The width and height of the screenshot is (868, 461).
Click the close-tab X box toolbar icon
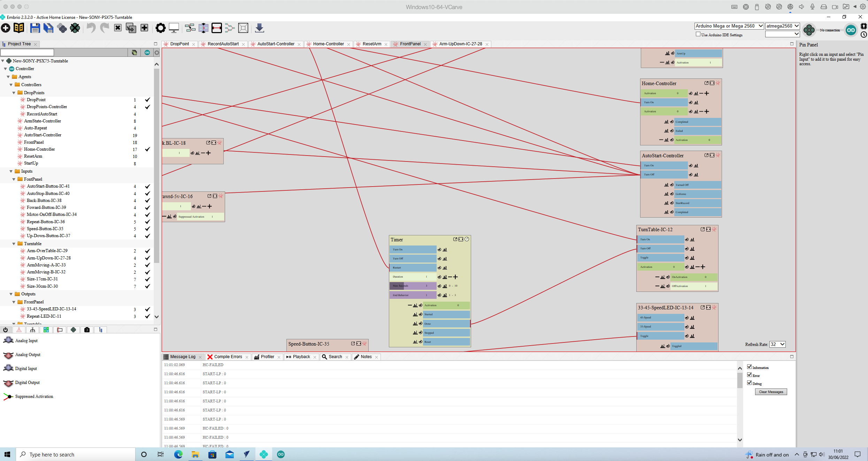tap(118, 28)
